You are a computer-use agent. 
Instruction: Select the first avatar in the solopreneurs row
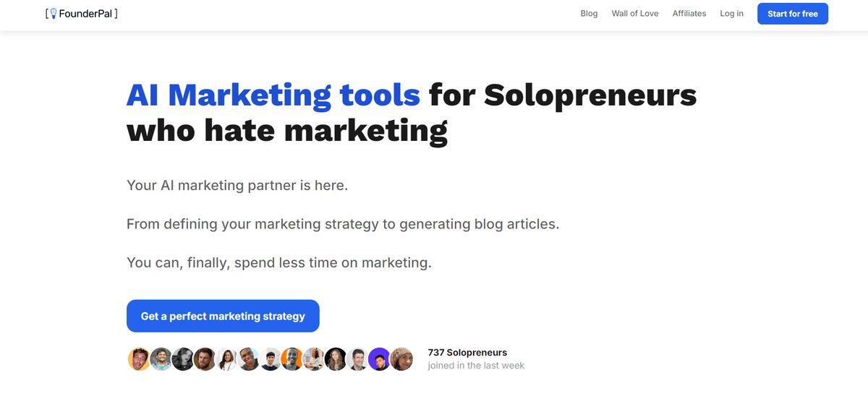(139, 358)
